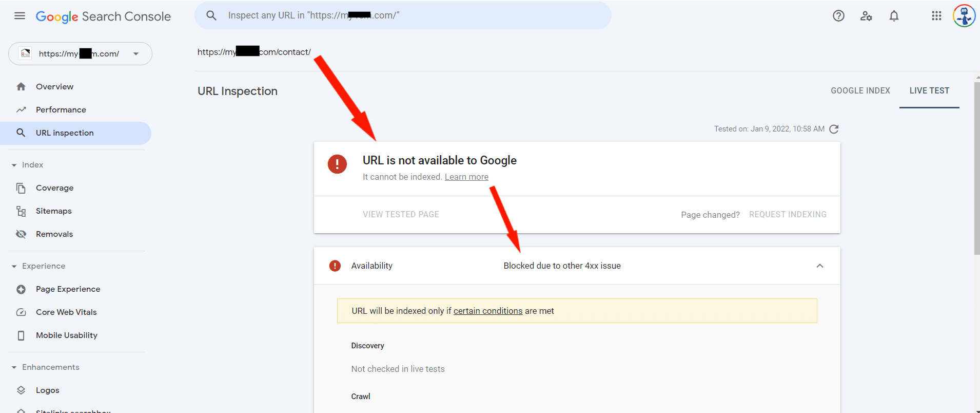Click the Discovery section label
The width and height of the screenshot is (980, 413).
click(x=367, y=346)
